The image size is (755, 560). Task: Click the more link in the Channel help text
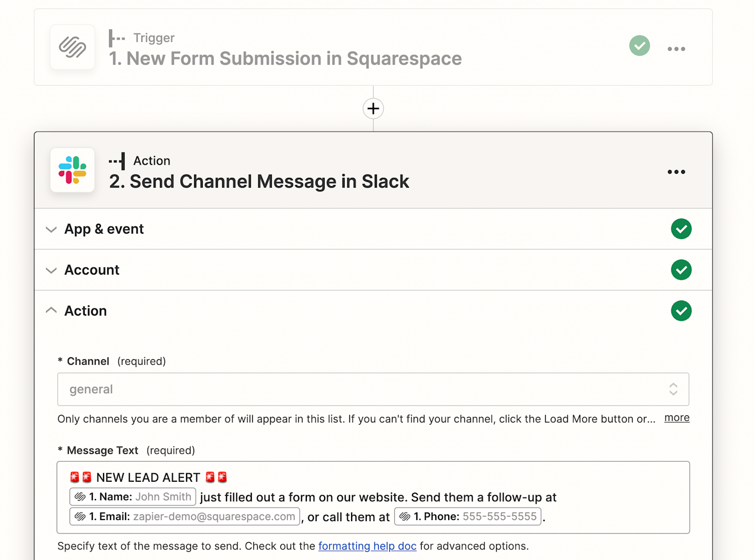[x=677, y=418]
